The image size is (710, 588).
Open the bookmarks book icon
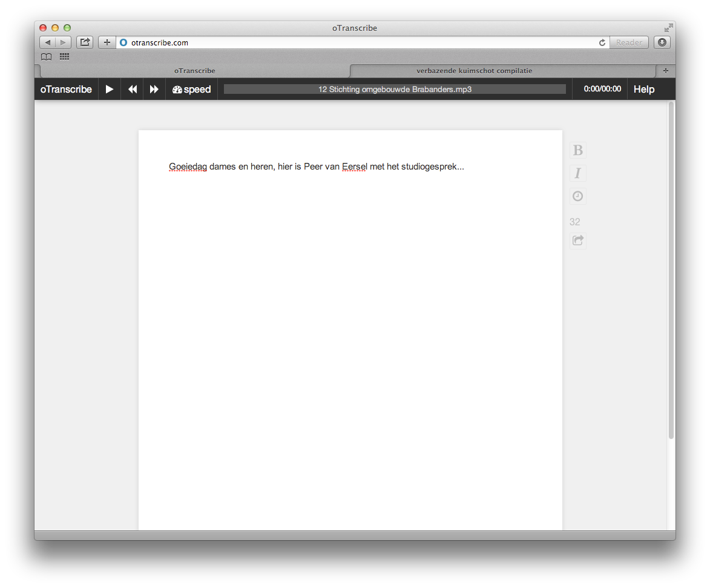click(x=46, y=57)
